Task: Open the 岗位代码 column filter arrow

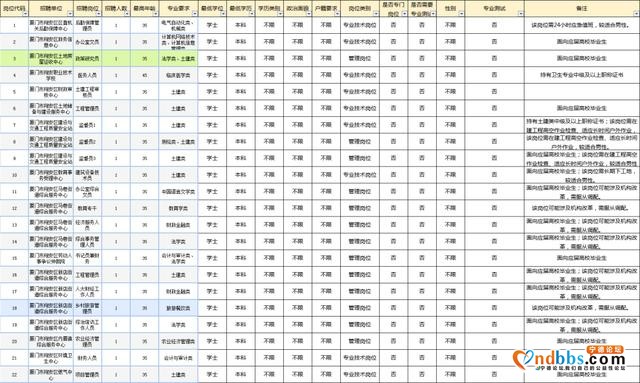Action: (x=25, y=14)
